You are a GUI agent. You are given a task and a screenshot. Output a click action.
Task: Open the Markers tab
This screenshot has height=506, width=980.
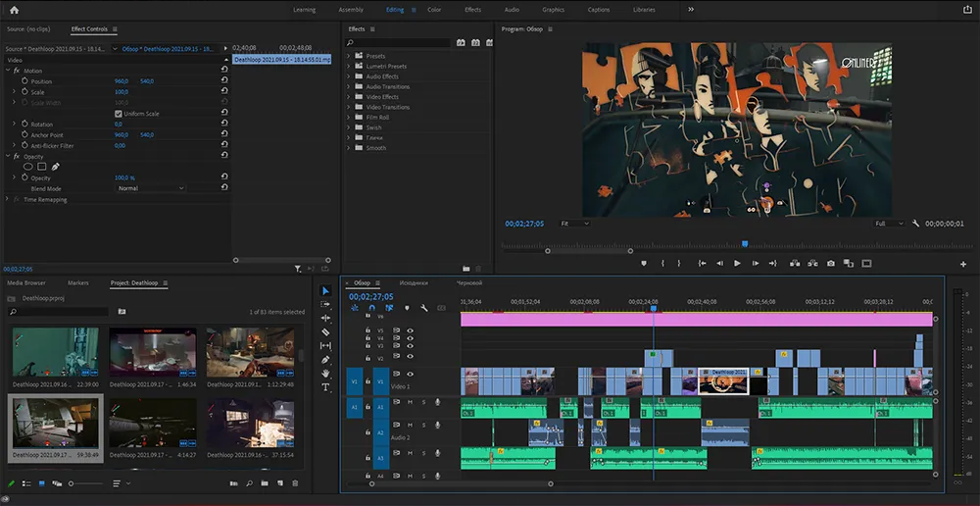pos(78,282)
